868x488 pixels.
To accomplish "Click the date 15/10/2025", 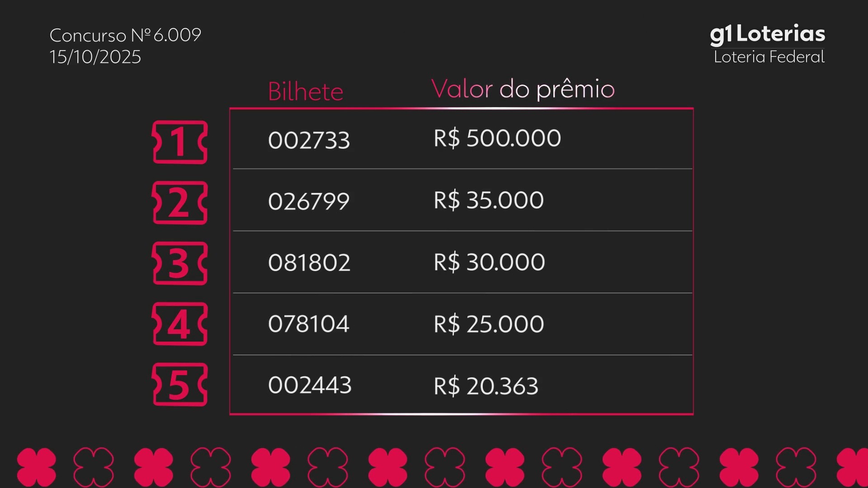I will click(x=95, y=57).
